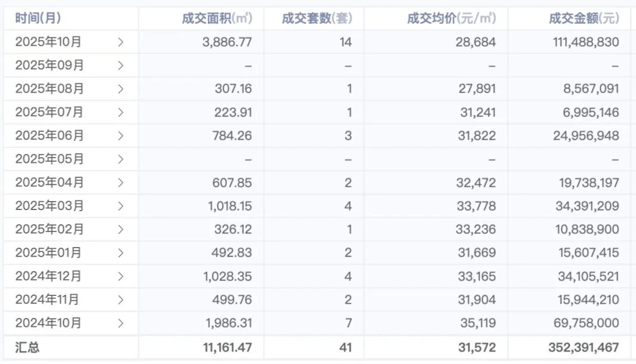
Task: Expand the 2025年03月 row chevron
Action: tap(121, 206)
